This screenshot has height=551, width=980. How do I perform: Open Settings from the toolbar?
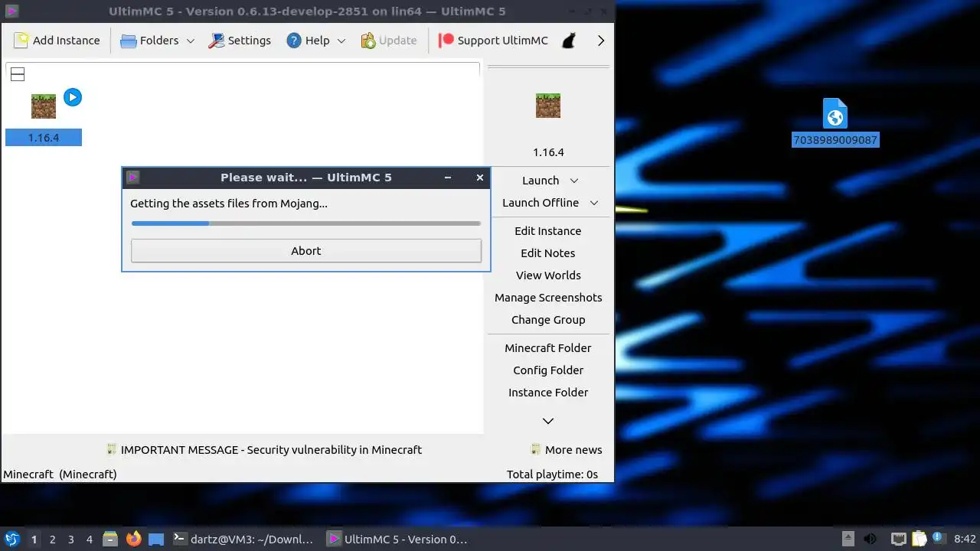240,41
